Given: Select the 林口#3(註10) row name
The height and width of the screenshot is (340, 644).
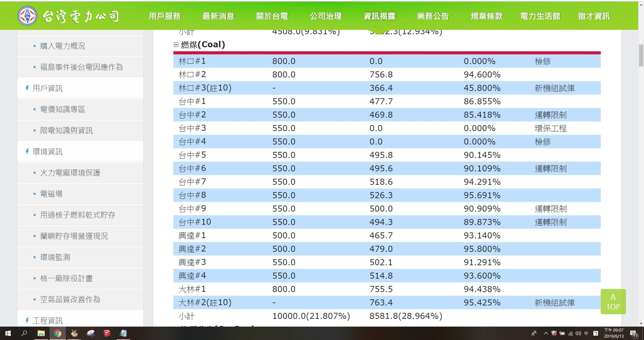Looking at the screenshot, I should pyautogui.click(x=205, y=88).
